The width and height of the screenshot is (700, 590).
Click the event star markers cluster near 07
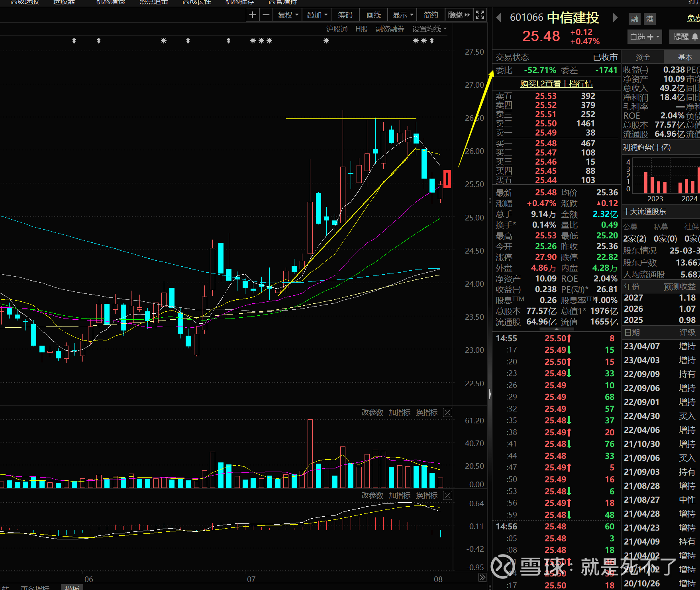261,41
